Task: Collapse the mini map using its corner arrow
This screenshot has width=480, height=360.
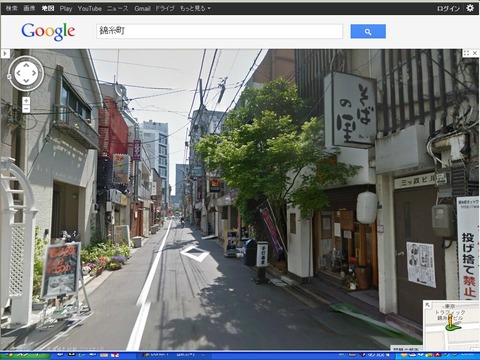Action: (428, 305)
